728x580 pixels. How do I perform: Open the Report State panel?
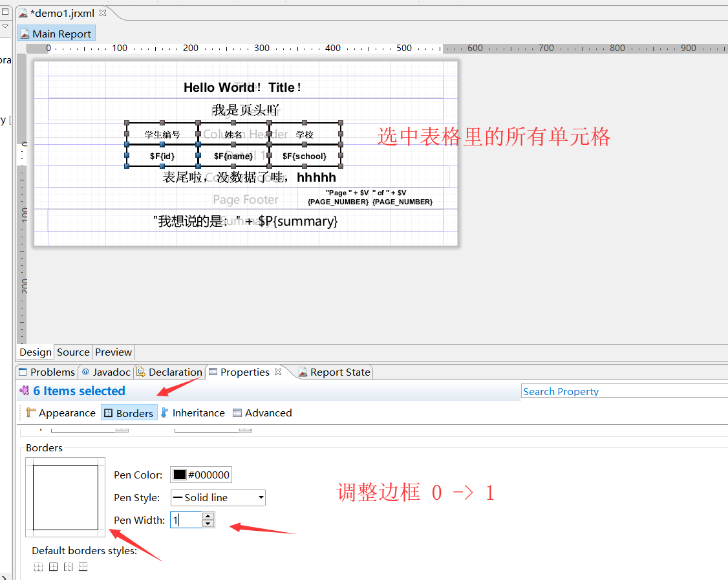click(x=341, y=372)
